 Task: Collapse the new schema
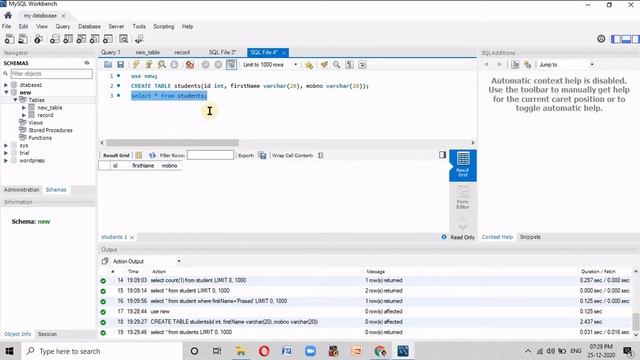6,92
